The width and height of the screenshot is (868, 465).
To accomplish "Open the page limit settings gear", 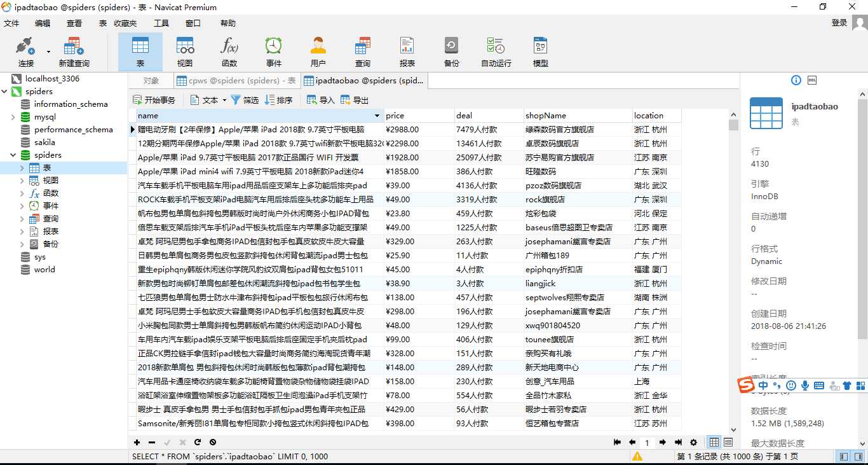I will (693, 442).
